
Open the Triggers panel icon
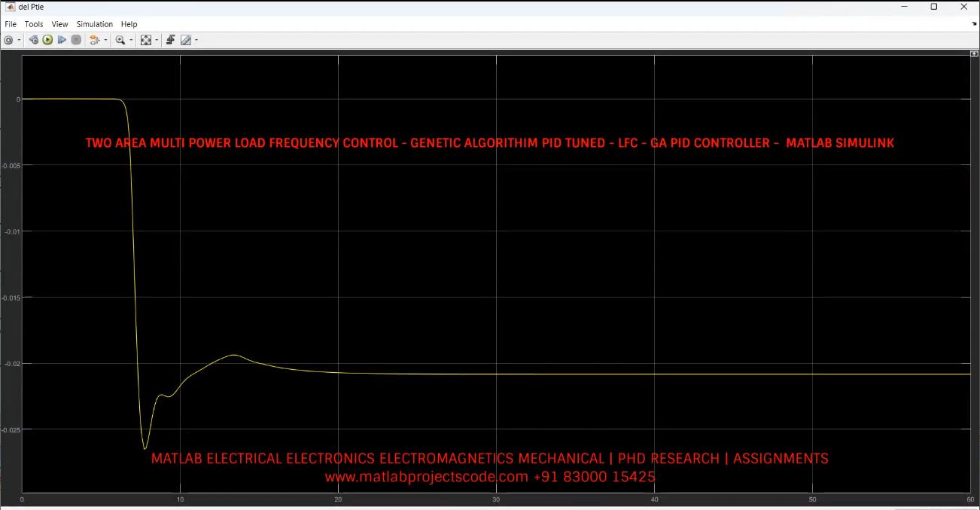[x=171, y=40]
